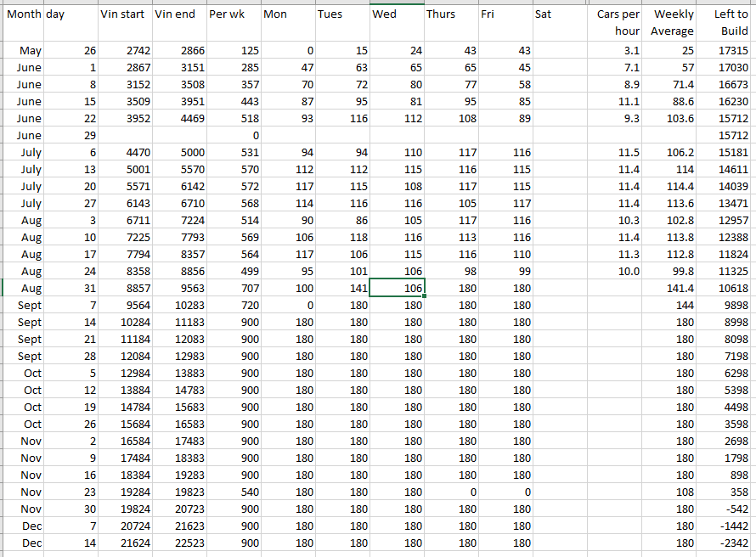Select the Cars per hour value 3.1
Image resolution: width=756 pixels, height=557 pixels.
[614, 51]
